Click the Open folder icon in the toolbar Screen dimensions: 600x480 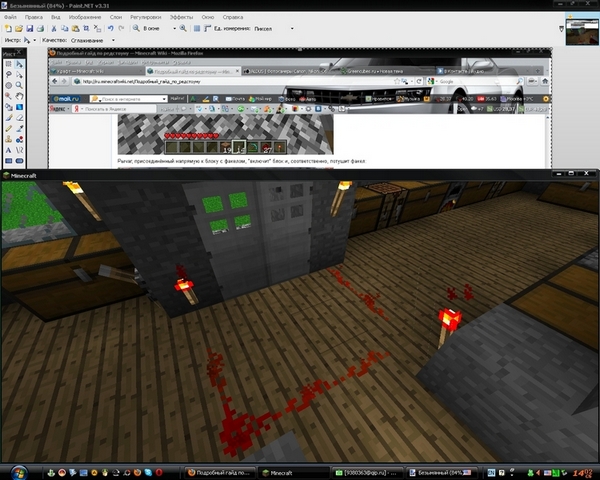(x=20, y=29)
